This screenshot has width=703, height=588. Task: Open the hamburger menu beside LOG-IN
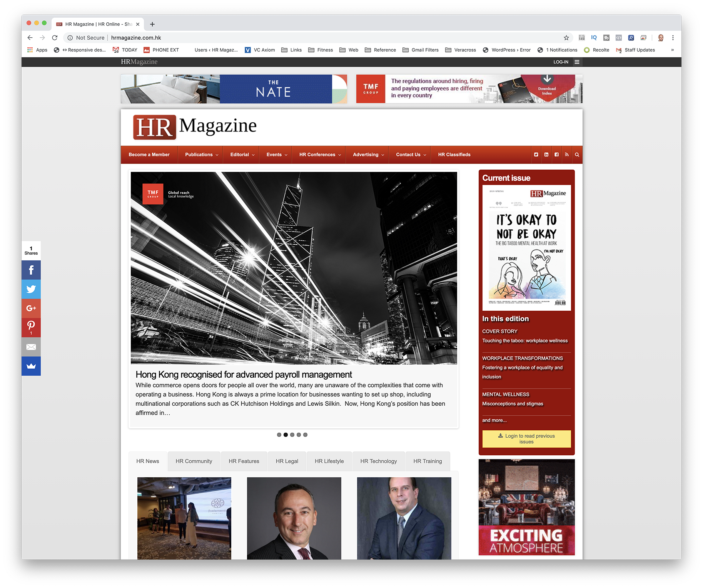[577, 62]
